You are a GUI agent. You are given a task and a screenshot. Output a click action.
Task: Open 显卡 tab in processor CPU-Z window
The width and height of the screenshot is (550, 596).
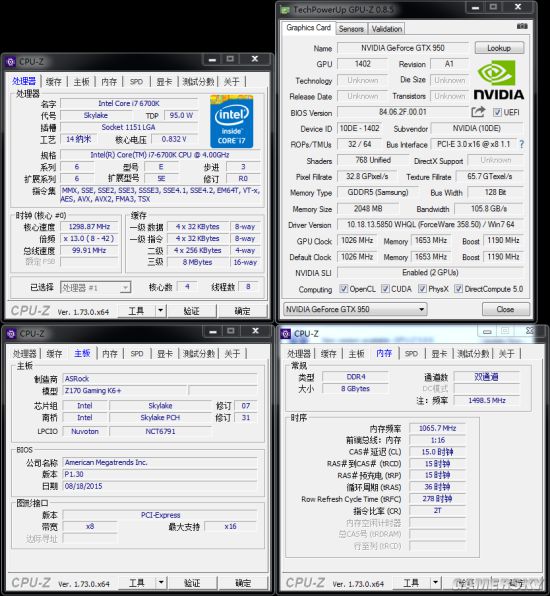tap(165, 81)
